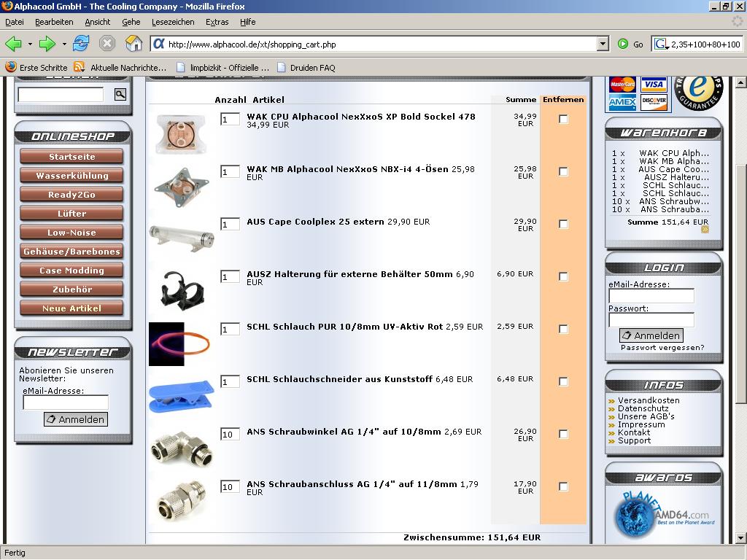This screenshot has height=560, width=747.
Task: Go to the Wasserkühlung shop category
Action: pyautogui.click(x=72, y=176)
